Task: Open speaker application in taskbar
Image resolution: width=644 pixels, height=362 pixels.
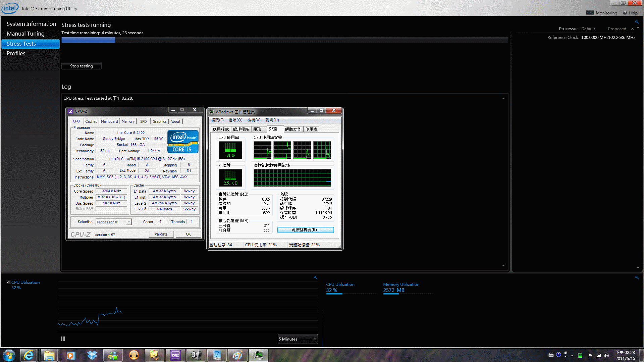Action: coord(196,355)
